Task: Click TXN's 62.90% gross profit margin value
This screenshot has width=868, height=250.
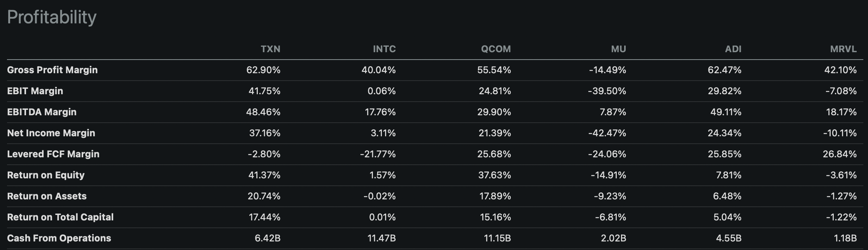Action: click(263, 70)
